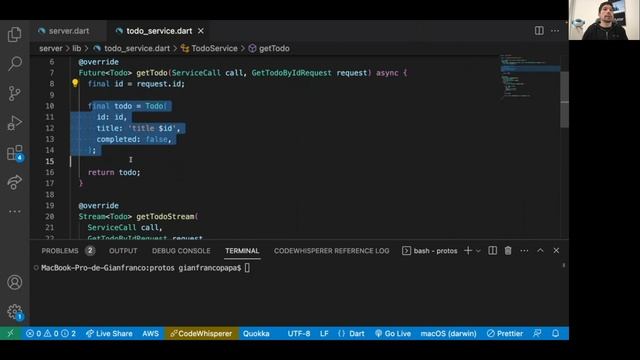Click '@override' on line 6

pyautogui.click(x=98, y=62)
